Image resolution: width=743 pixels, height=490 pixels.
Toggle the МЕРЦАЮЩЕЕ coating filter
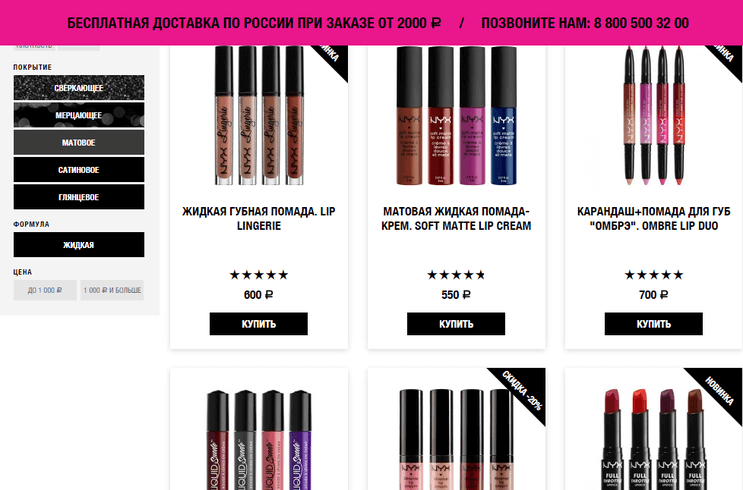point(79,115)
